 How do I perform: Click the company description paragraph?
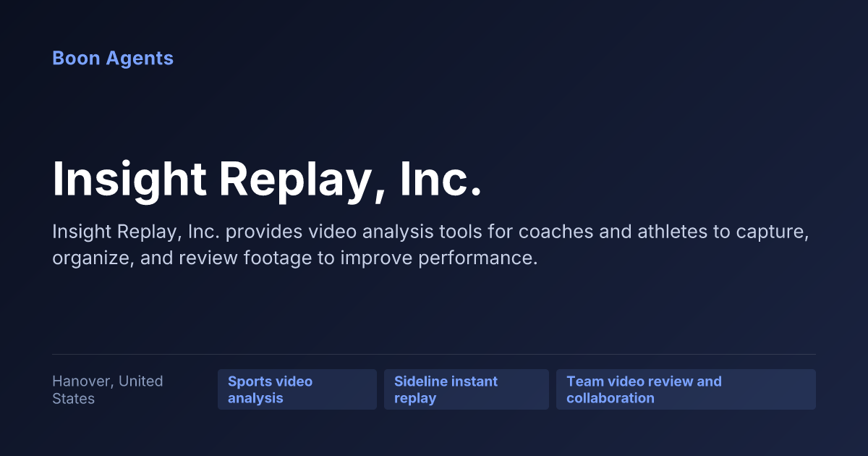point(430,245)
